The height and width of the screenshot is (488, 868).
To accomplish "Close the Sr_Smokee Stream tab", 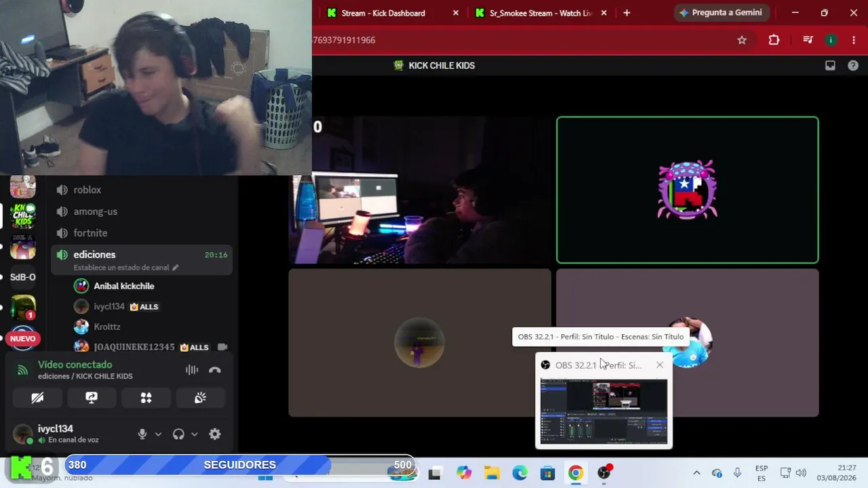I will coord(604,13).
